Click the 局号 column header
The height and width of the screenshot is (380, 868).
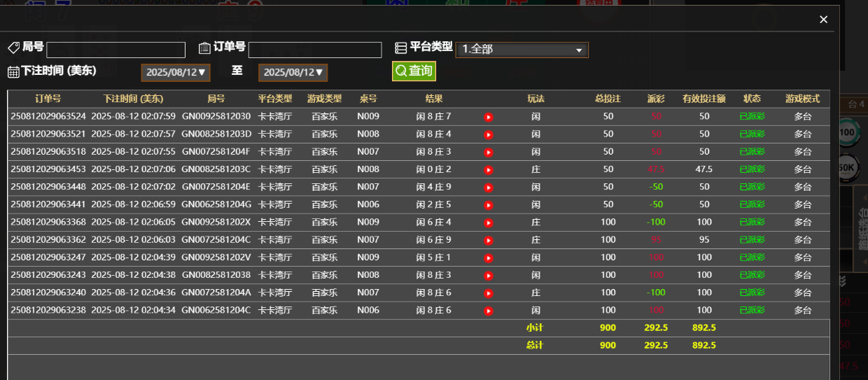(216, 99)
